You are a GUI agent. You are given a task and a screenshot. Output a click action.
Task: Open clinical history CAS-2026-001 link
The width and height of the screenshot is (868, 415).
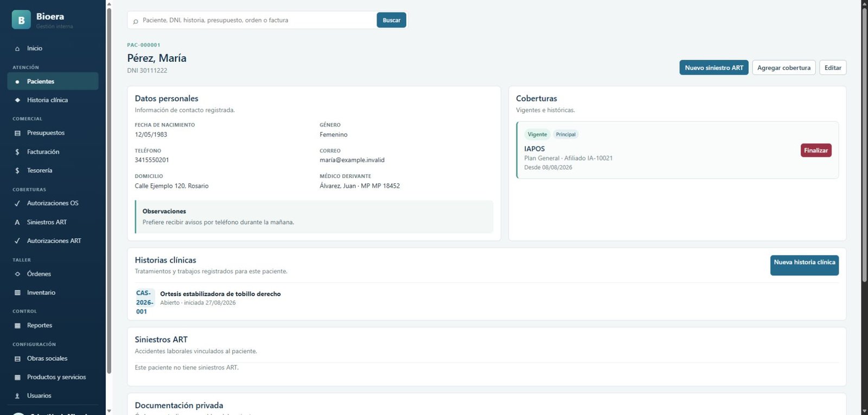click(144, 302)
